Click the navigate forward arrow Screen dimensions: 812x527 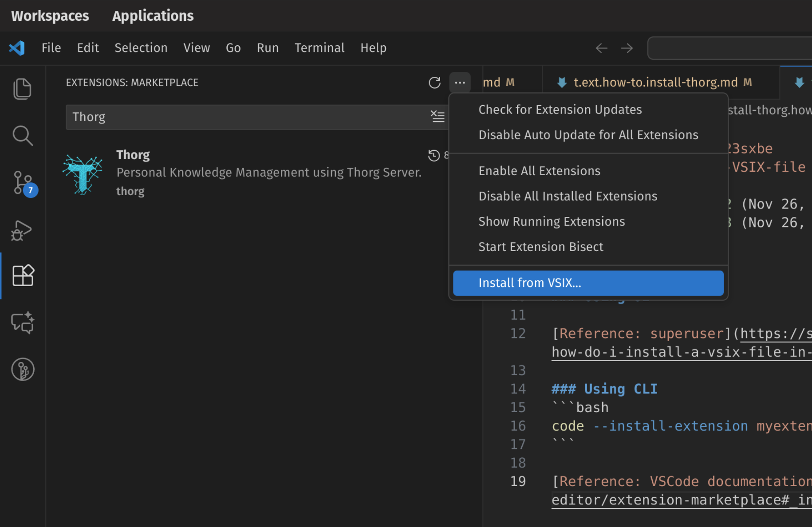[x=627, y=48]
